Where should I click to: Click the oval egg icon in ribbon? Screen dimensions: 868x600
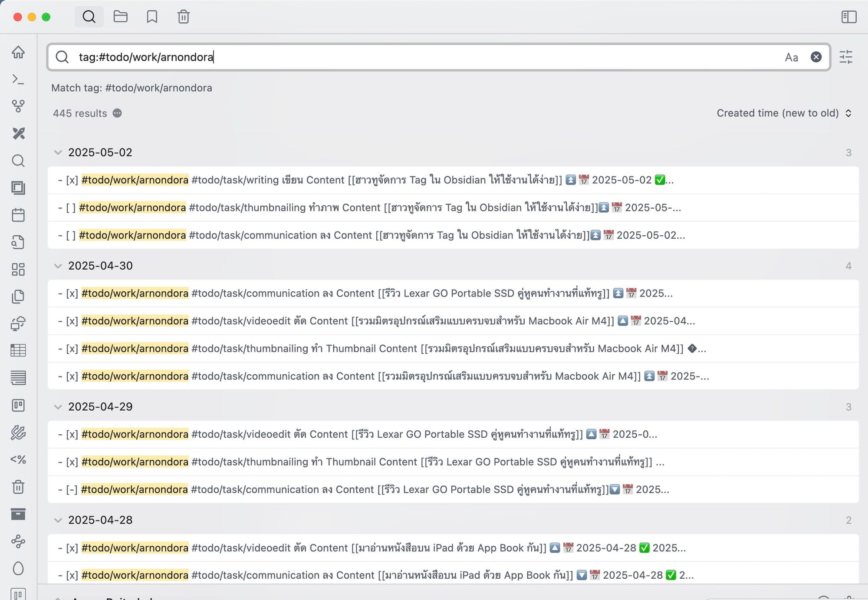[x=18, y=568]
